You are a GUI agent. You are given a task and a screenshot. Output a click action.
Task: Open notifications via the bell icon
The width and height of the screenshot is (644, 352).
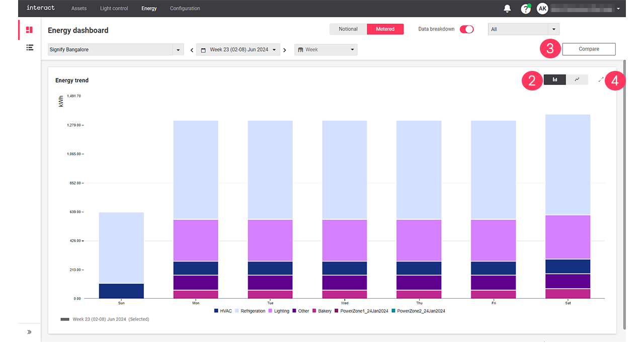pyautogui.click(x=507, y=8)
